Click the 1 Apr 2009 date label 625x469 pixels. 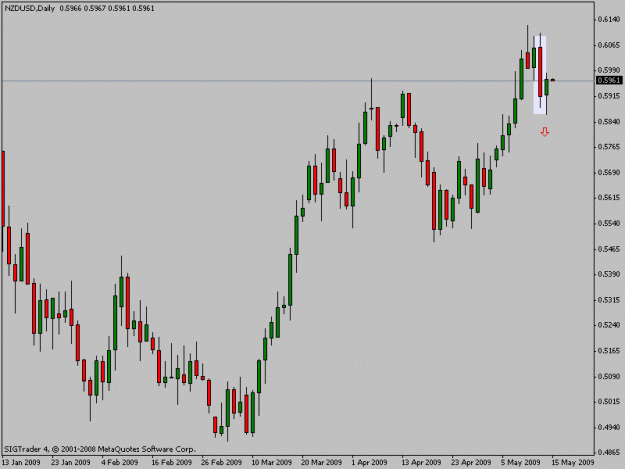(x=369, y=463)
